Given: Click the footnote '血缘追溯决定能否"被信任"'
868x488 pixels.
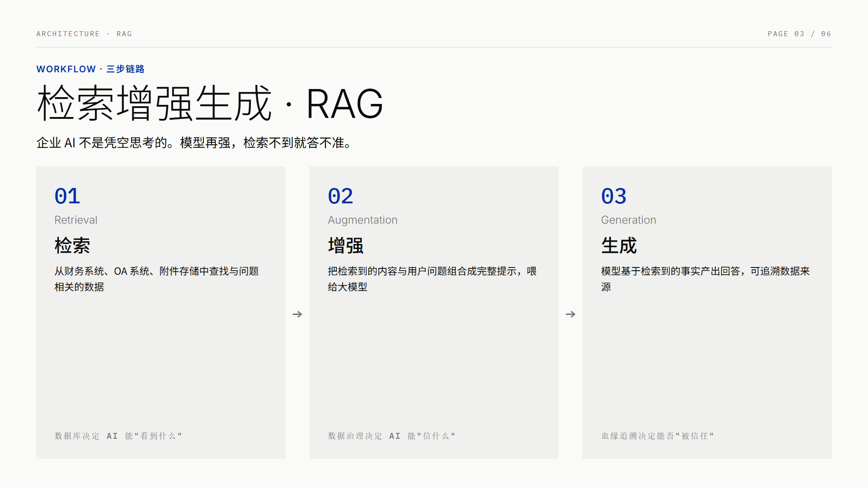Looking at the screenshot, I should [657, 436].
